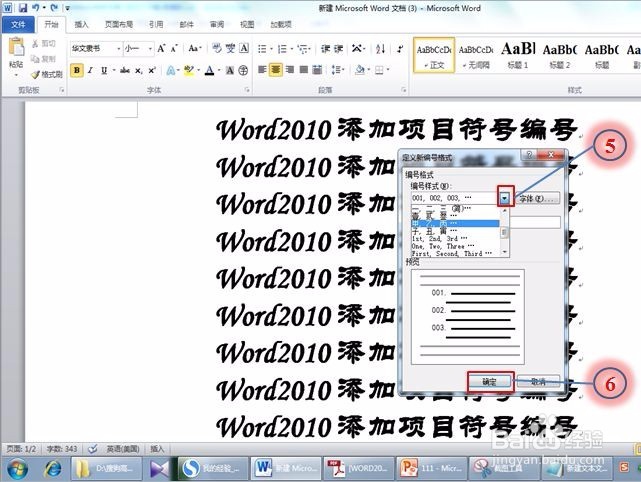Apply distributed alignment

pyautogui.click(x=317, y=70)
